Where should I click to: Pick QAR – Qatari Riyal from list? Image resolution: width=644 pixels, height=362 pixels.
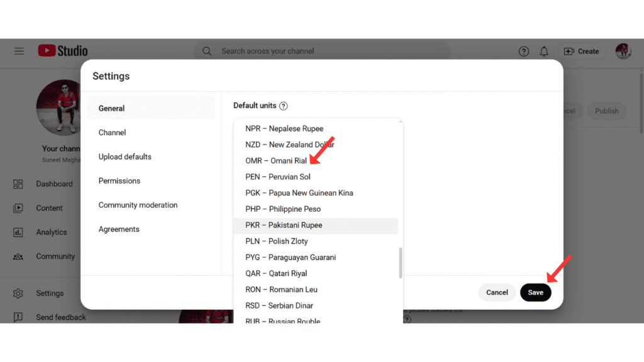coord(276,273)
